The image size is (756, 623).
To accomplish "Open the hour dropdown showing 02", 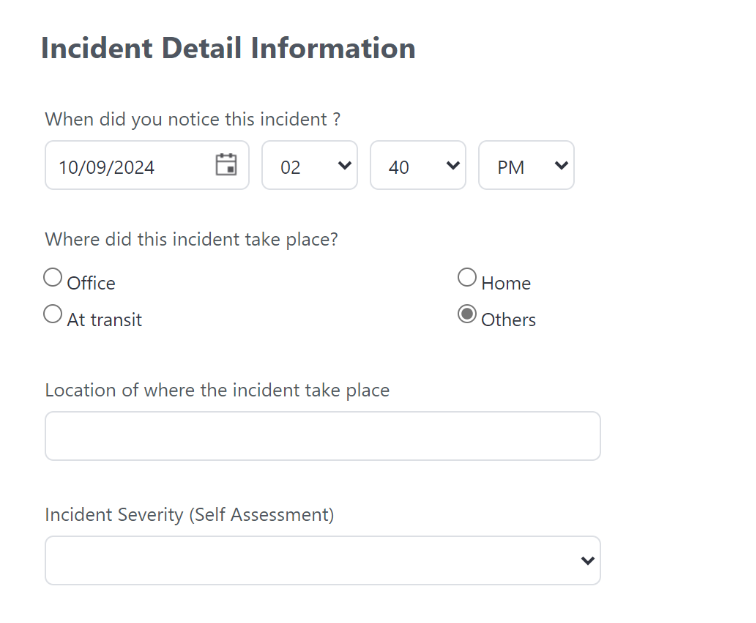I will coord(310,166).
